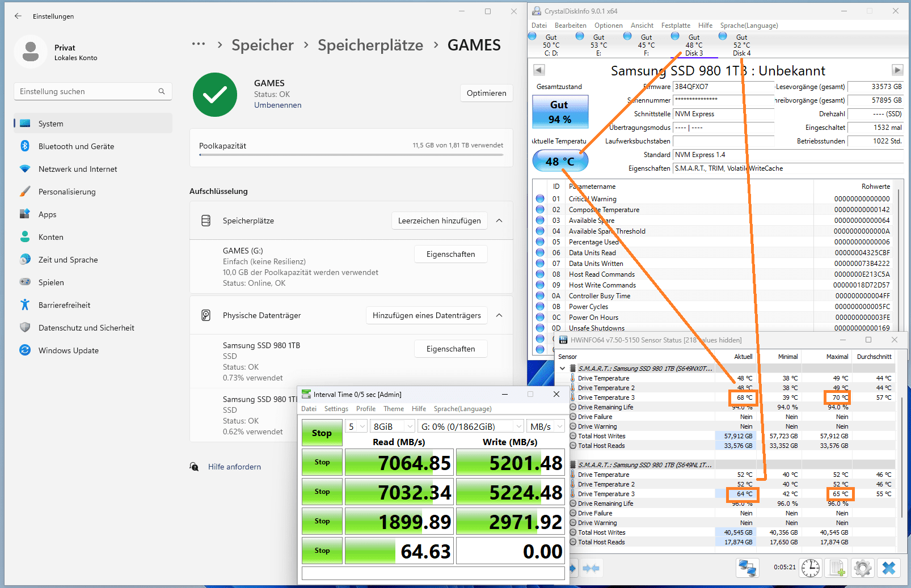This screenshot has height=588, width=911.
Task: Open Profile menu in CrystalDiskMark
Action: tap(366, 409)
